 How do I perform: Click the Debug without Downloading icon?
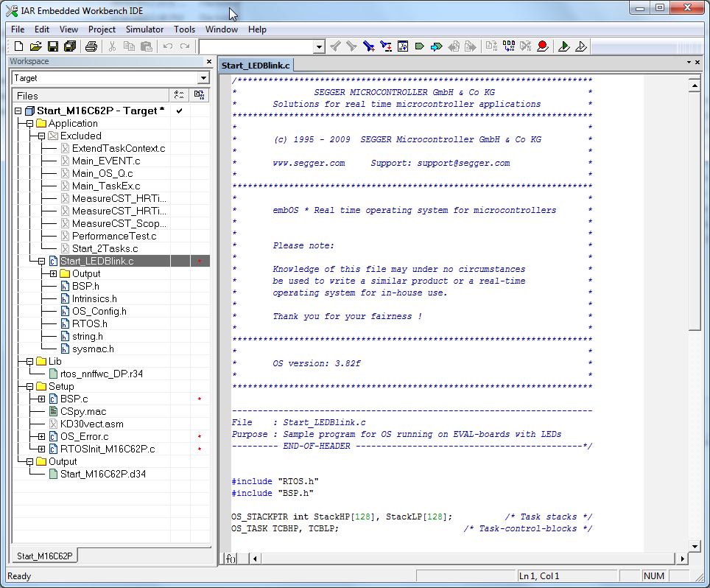[x=581, y=46]
